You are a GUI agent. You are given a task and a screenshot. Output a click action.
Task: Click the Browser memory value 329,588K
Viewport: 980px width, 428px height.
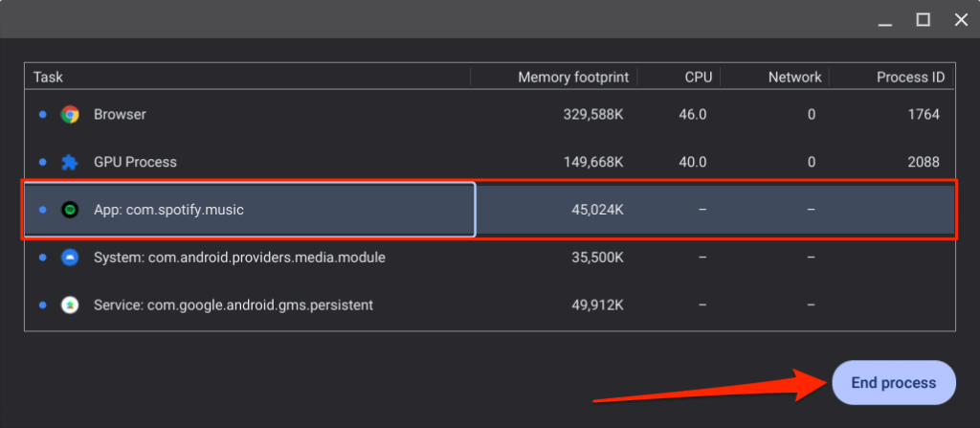(593, 115)
